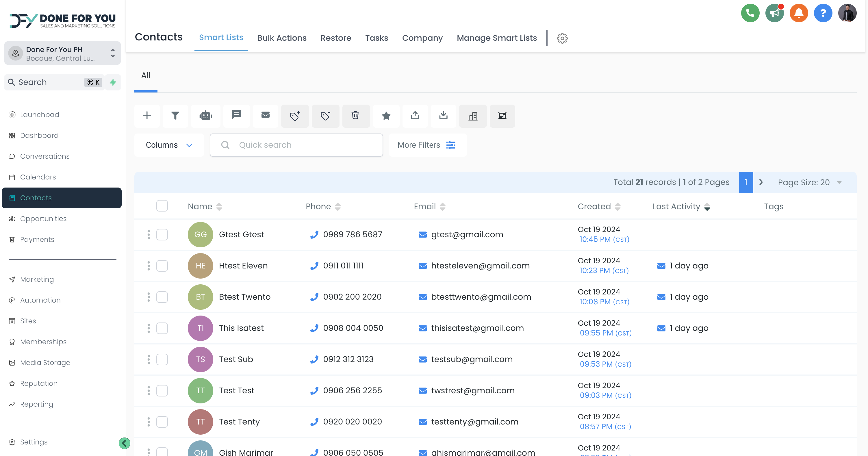Switch to the Tasks tab
The height and width of the screenshot is (456, 868).
(376, 38)
